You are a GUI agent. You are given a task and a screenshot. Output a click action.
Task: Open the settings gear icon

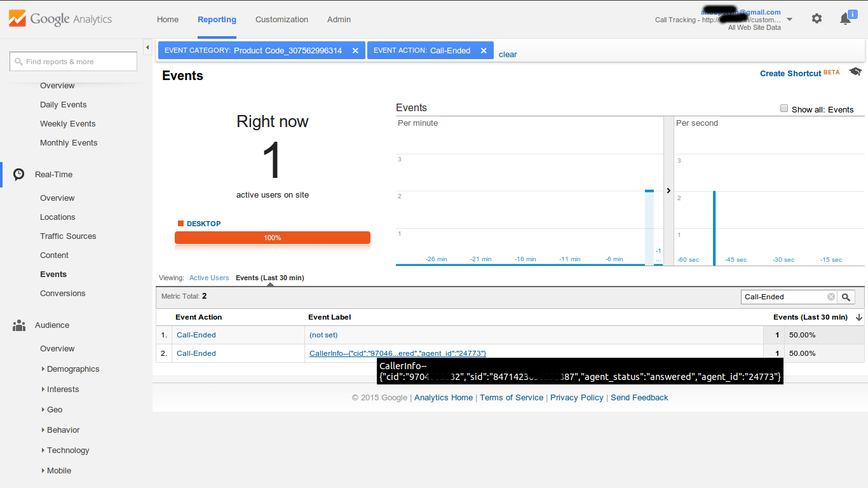pos(817,19)
